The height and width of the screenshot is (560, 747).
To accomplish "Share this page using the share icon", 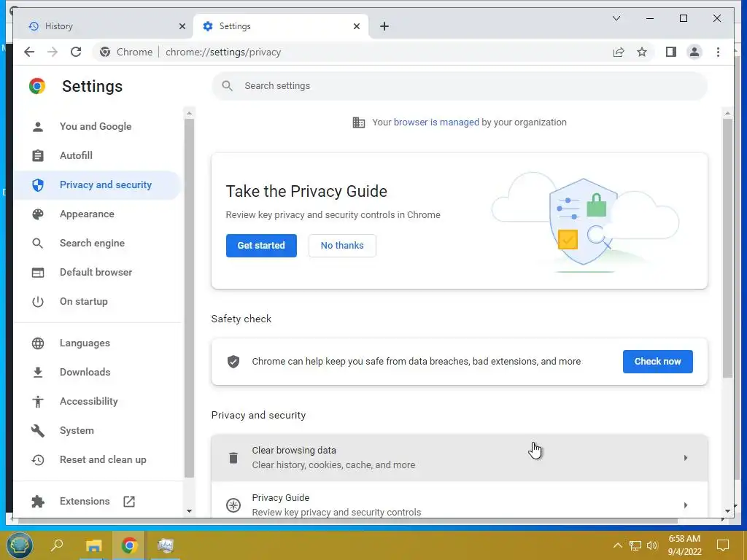I will [x=619, y=52].
